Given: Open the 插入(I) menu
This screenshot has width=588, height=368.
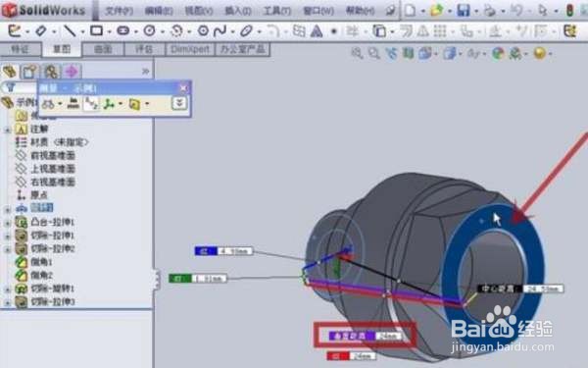Looking at the screenshot, I should pyautogui.click(x=238, y=11).
